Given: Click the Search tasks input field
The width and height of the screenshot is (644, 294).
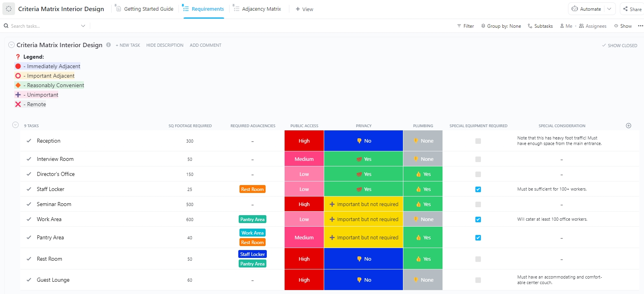Looking at the screenshot, I should tap(44, 26).
